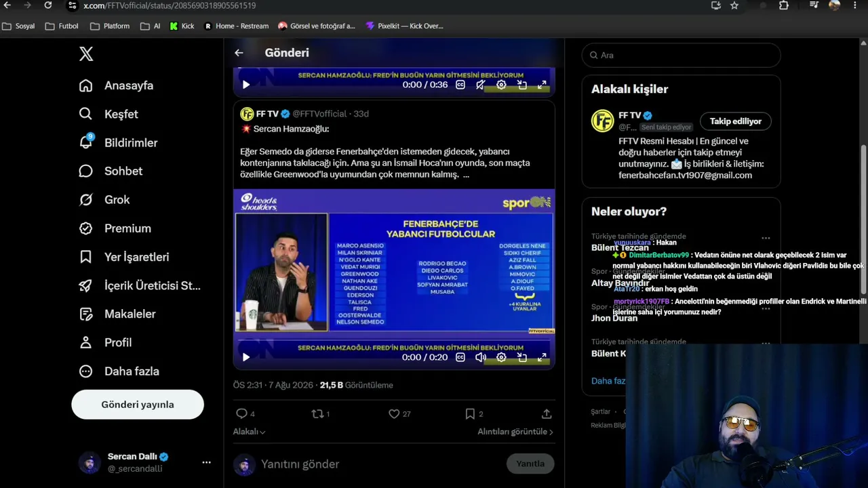Expand the Alakalı sort dropdown
868x488 pixels.
point(249,432)
